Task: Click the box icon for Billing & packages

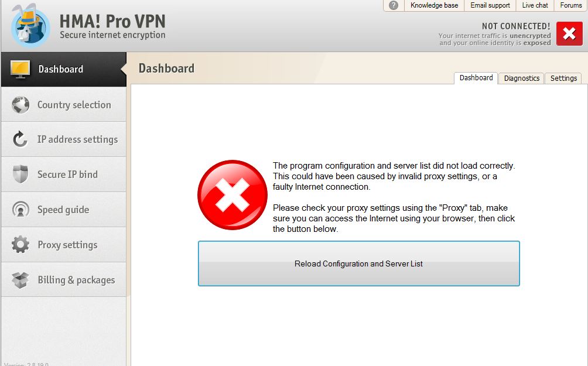Action: [x=20, y=280]
